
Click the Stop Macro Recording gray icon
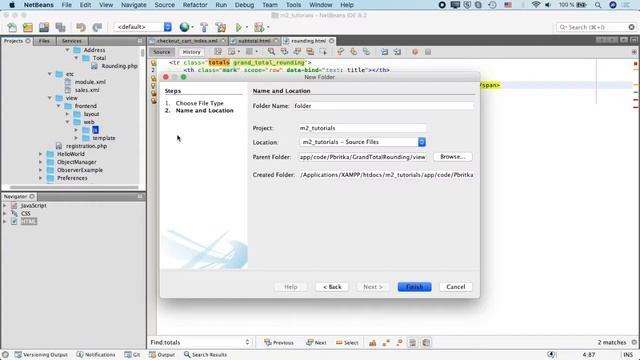point(428,52)
